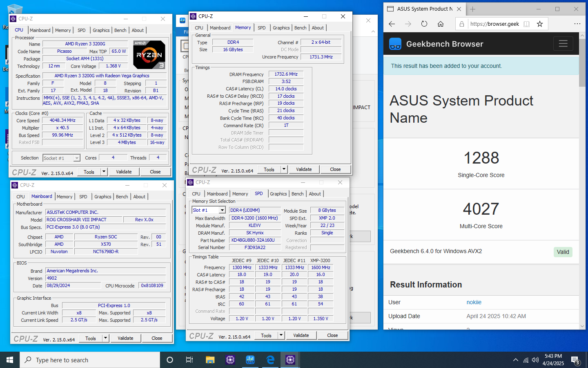The height and width of the screenshot is (368, 588).
Task: Click the ASUS System Product Name heading
Action: [x=461, y=109]
